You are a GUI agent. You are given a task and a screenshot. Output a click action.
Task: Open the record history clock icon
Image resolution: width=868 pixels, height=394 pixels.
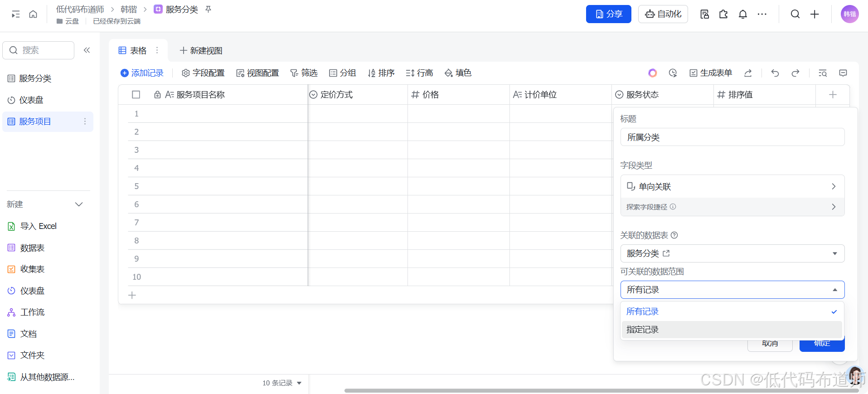[x=673, y=73]
